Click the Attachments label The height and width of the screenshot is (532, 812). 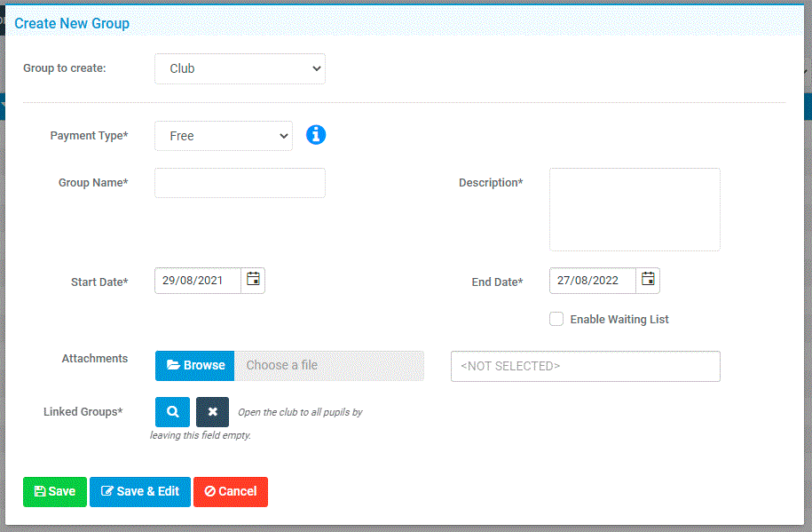95,358
